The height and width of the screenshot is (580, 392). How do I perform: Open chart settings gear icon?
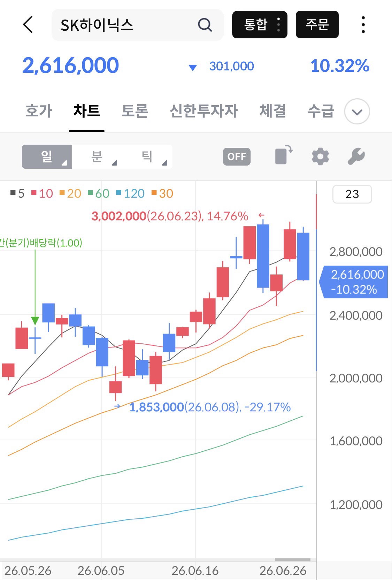tap(320, 157)
